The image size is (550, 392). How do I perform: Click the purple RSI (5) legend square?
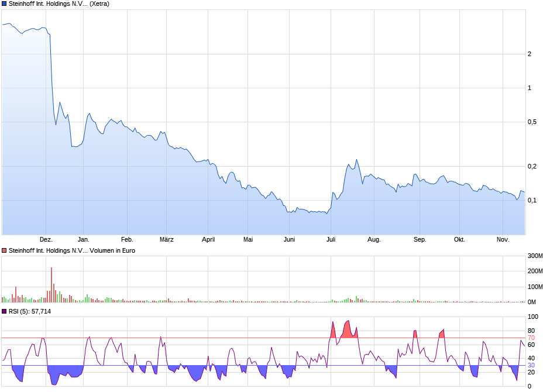pyautogui.click(x=4, y=310)
